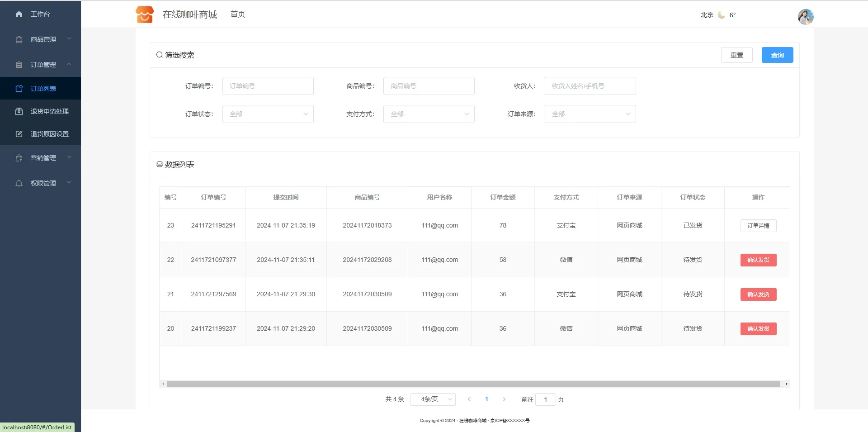
Task: Collapse the 订单管理 sidebar menu
Action: (x=43, y=65)
